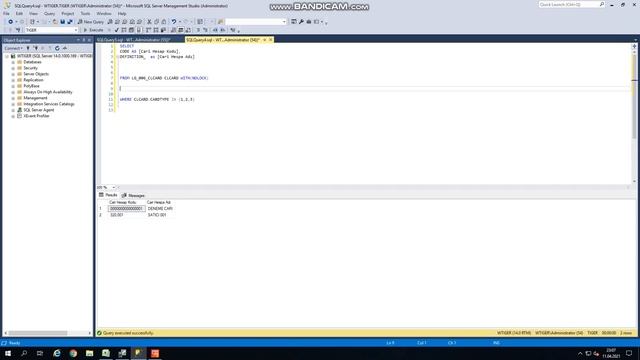Click the taskbar Search magnifier icon
Screen dimensions: 640x360
click(x=24, y=353)
